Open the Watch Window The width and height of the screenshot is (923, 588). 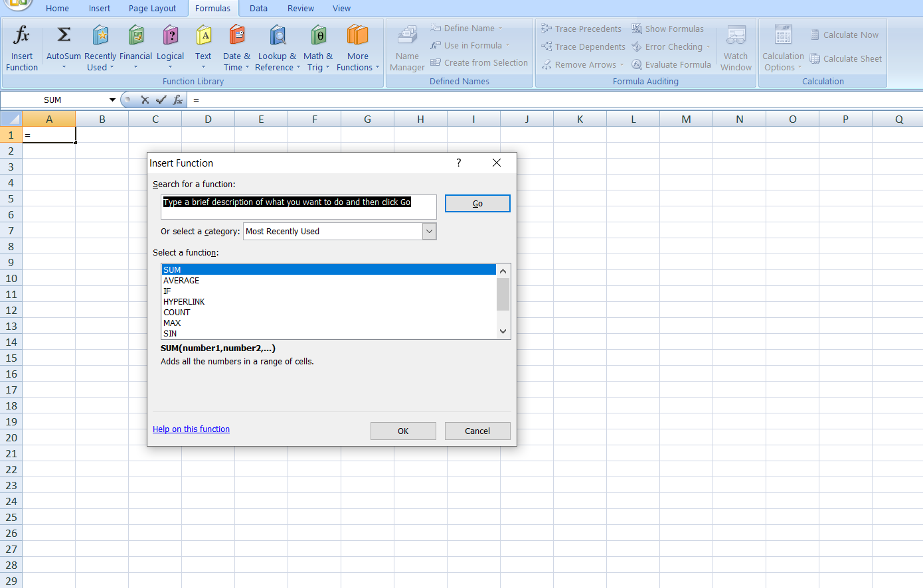coord(736,49)
